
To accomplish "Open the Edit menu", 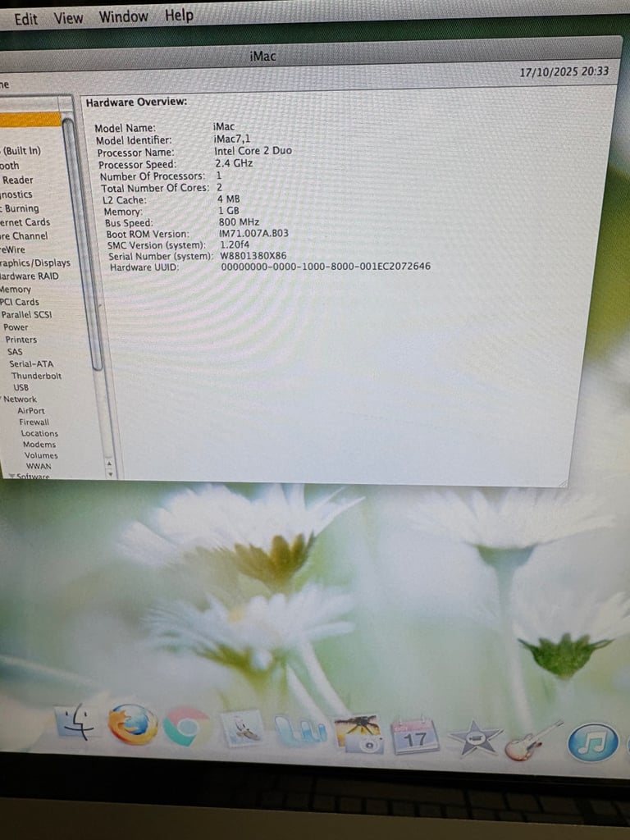I will [25, 19].
